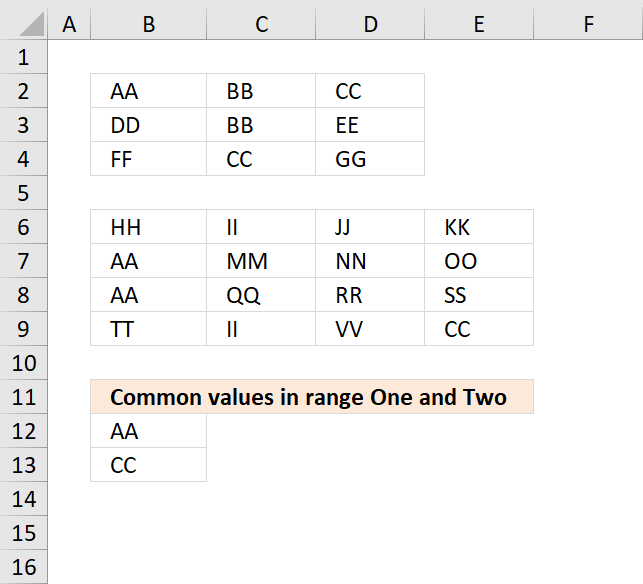The image size is (643, 584).
Task: Click cell E8 containing SS
Action: 479,295
